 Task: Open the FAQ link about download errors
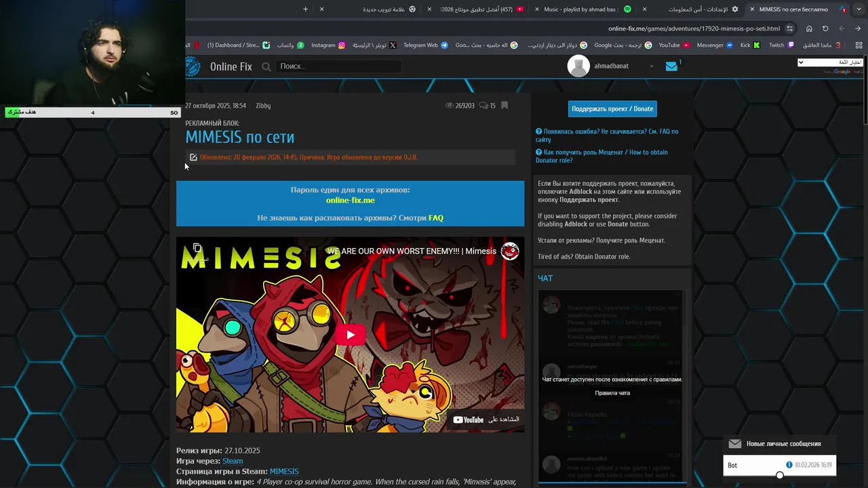point(607,136)
